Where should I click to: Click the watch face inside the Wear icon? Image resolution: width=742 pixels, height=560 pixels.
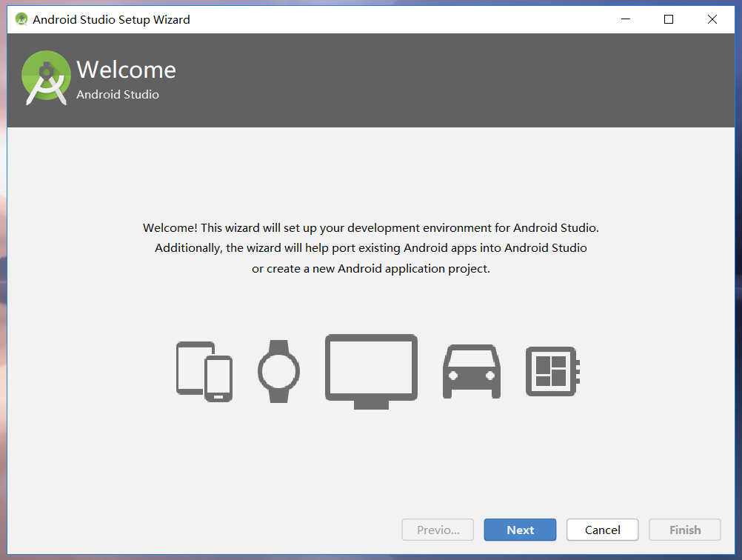pyautogui.click(x=279, y=370)
